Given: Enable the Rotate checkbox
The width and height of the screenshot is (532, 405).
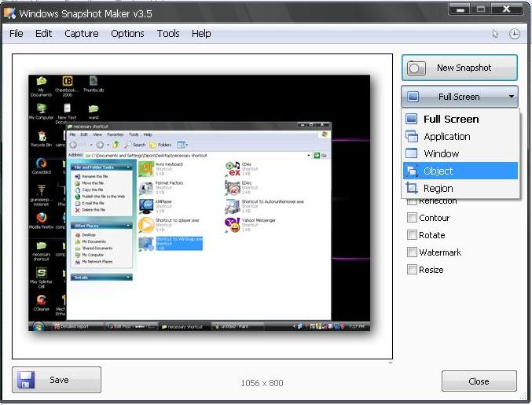Looking at the screenshot, I should (x=412, y=235).
